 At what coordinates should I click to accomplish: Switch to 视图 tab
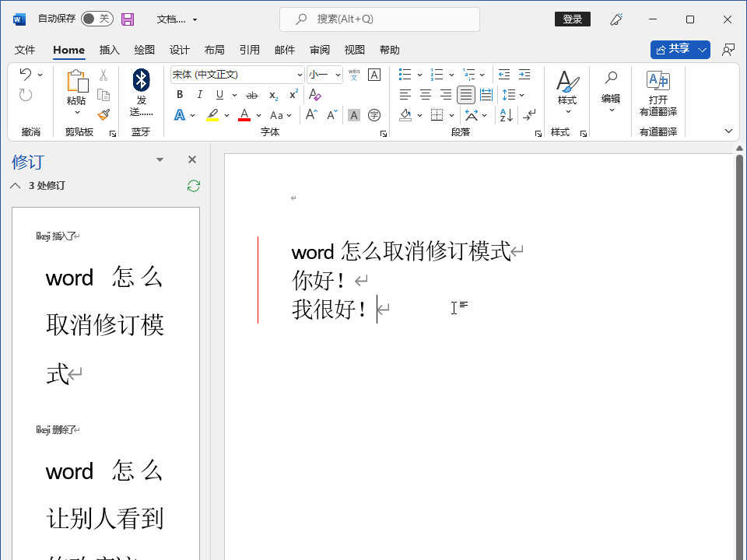(x=355, y=50)
